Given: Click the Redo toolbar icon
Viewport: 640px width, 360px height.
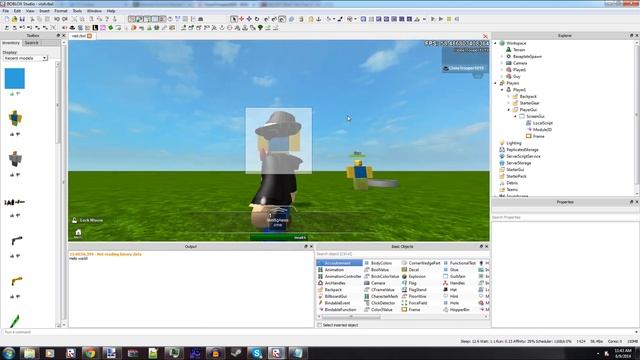Looking at the screenshot, I should pyautogui.click(x=64, y=19).
